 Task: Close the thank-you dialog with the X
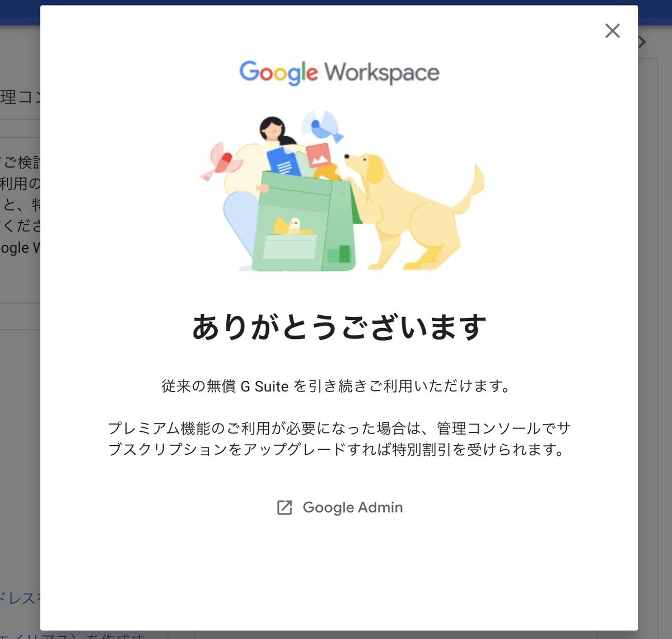click(613, 31)
